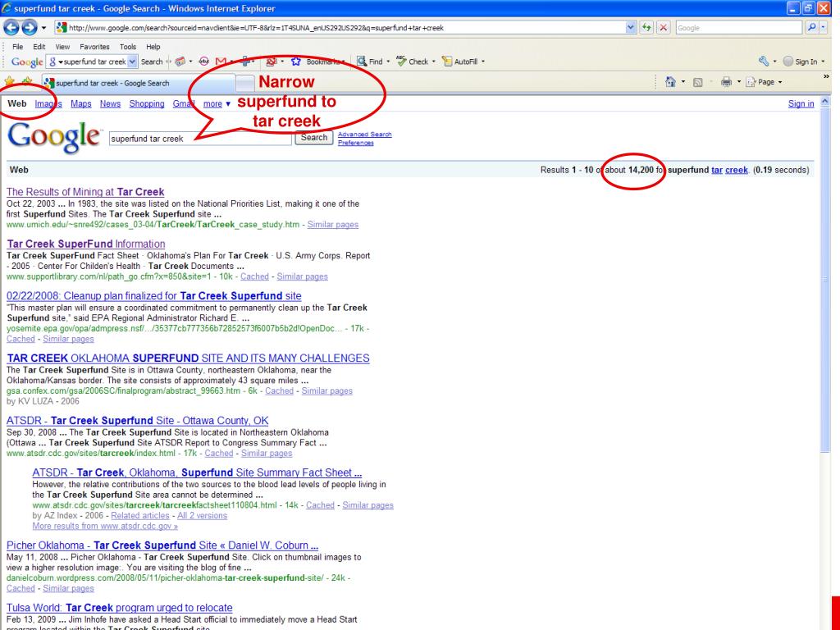This screenshot has height=630, width=840.
Task: Click the Find toolbar button
Action: tap(370, 62)
